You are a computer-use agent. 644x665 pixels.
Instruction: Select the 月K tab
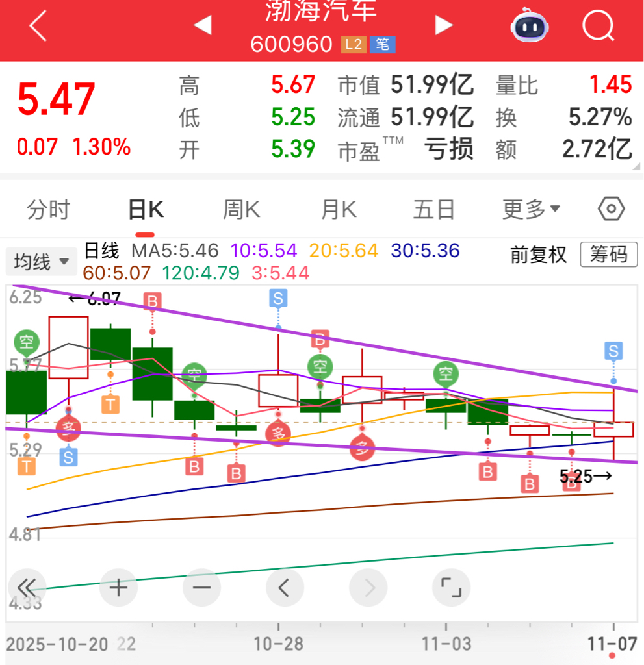pos(339,210)
